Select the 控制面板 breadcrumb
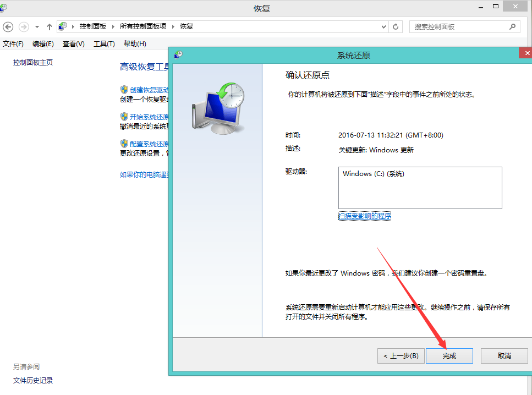532x395 pixels. pyautogui.click(x=93, y=26)
